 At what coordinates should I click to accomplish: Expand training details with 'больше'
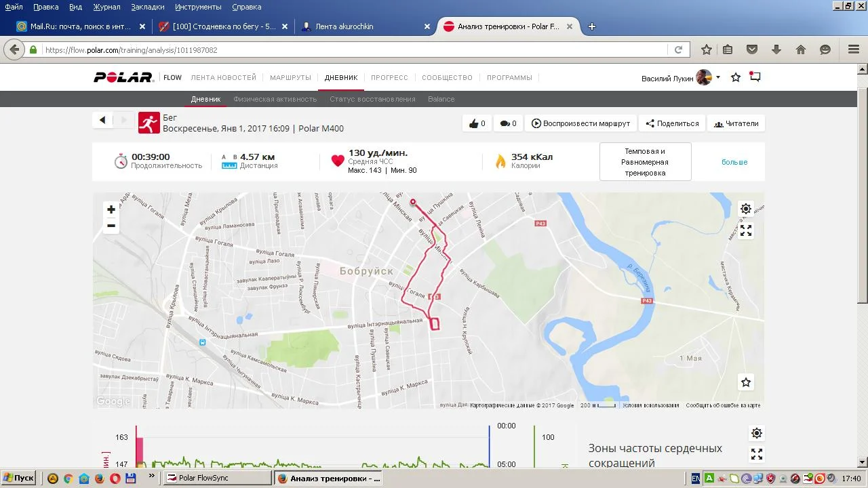(x=734, y=162)
